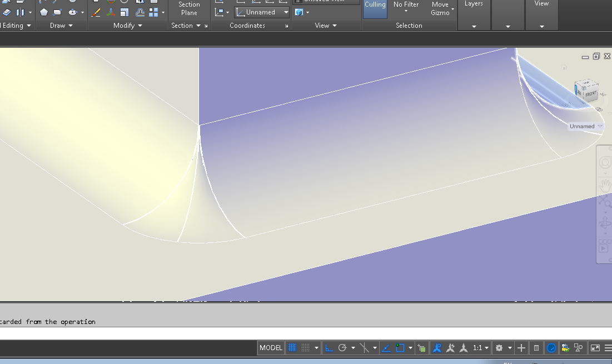
Task: Open the Section panel dialog launcher arrow
Action: click(x=206, y=26)
